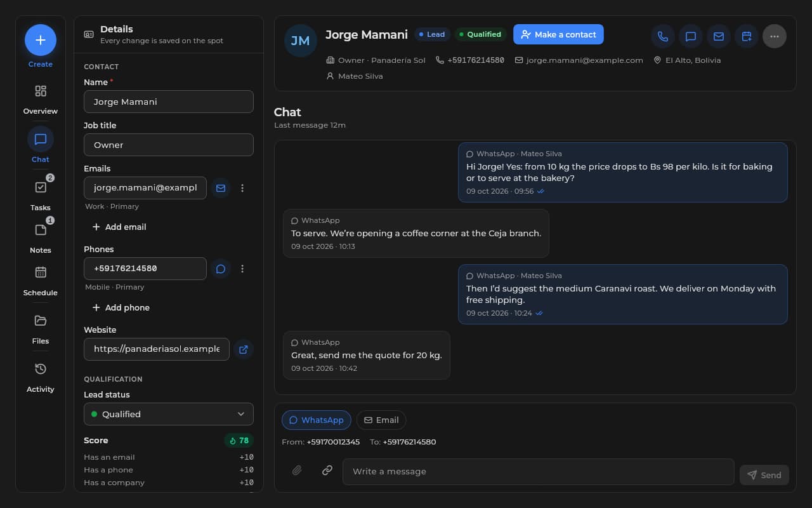Open the more actions ellipsis button

click(x=775, y=36)
